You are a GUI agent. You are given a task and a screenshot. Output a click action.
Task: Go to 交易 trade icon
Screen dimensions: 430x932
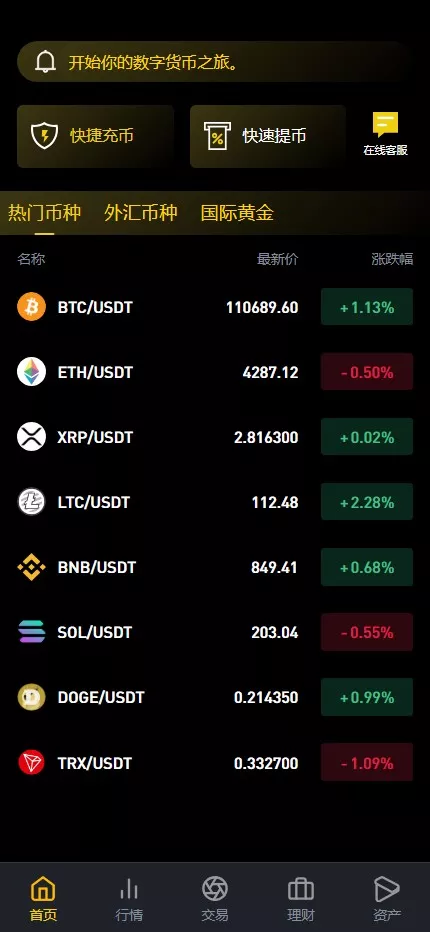[x=215, y=889]
